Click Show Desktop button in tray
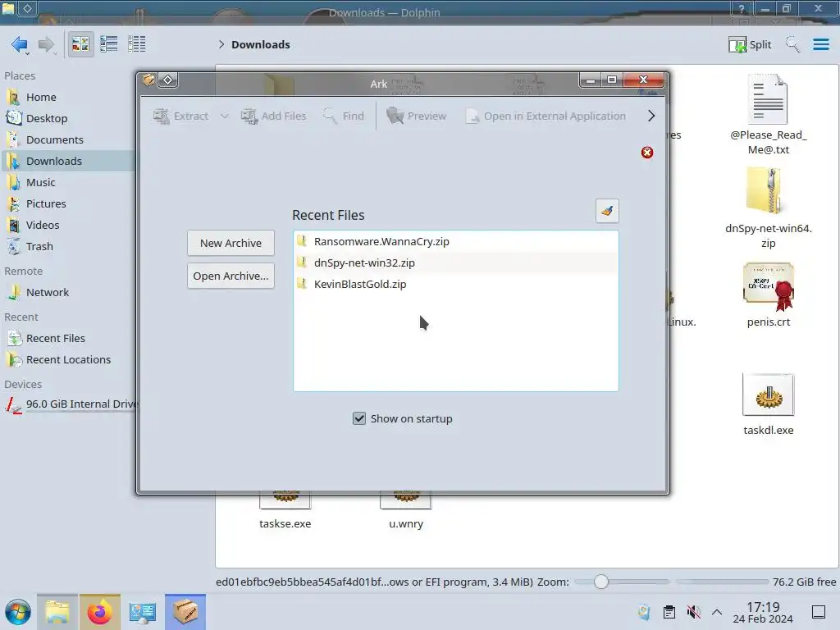This screenshot has height=630, width=840. tap(819, 612)
